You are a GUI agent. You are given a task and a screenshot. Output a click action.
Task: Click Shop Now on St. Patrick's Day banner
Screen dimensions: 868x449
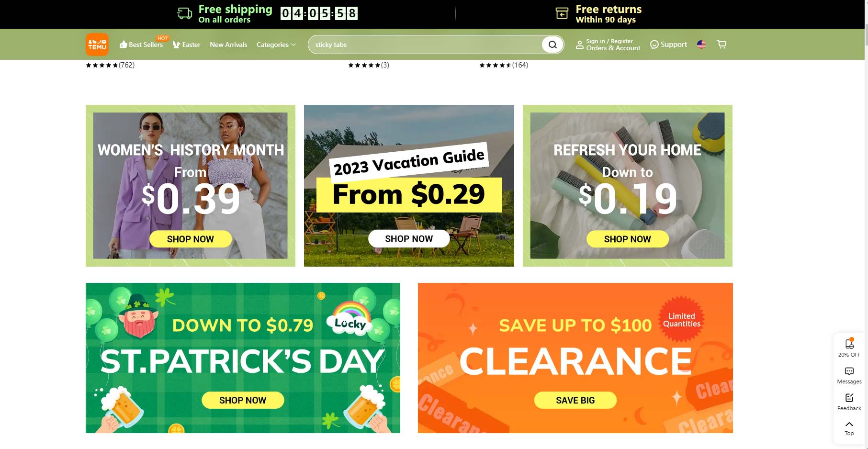coord(243,400)
